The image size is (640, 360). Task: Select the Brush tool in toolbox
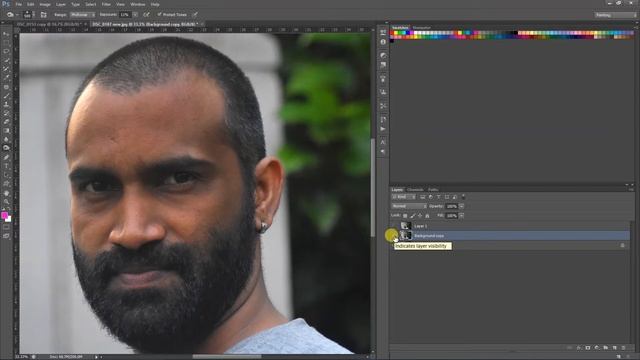6,96
